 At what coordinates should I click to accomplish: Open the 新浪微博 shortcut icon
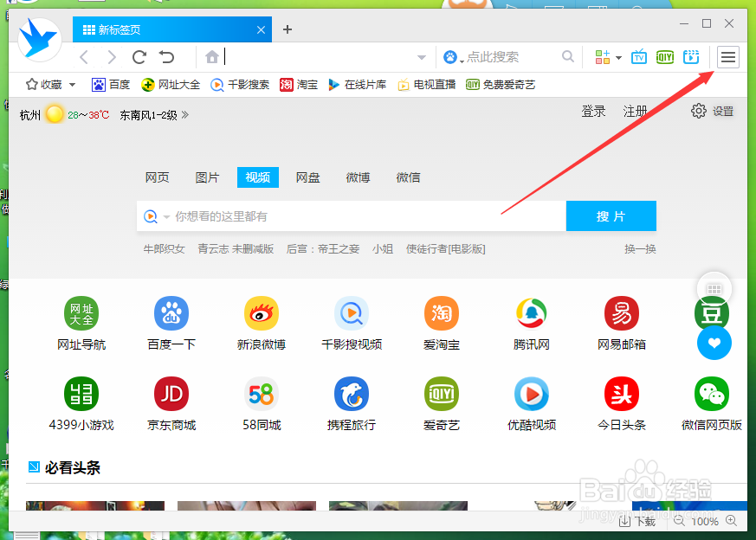[262, 313]
